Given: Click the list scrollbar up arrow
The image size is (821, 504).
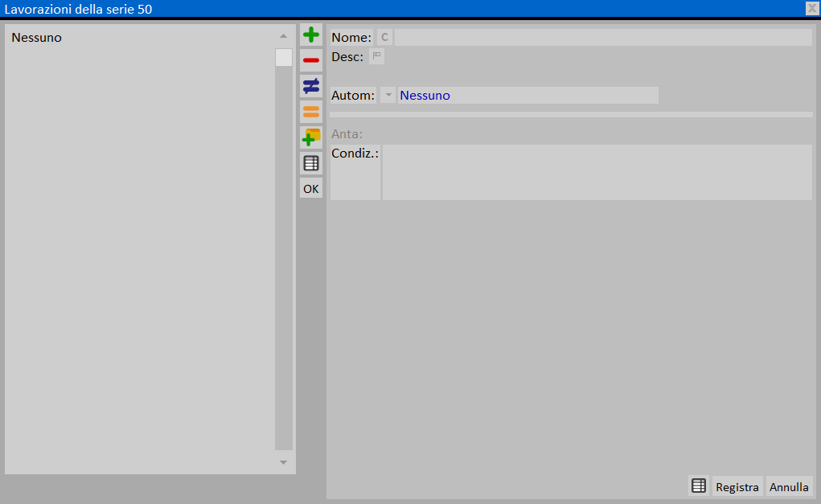Looking at the screenshot, I should (x=283, y=36).
